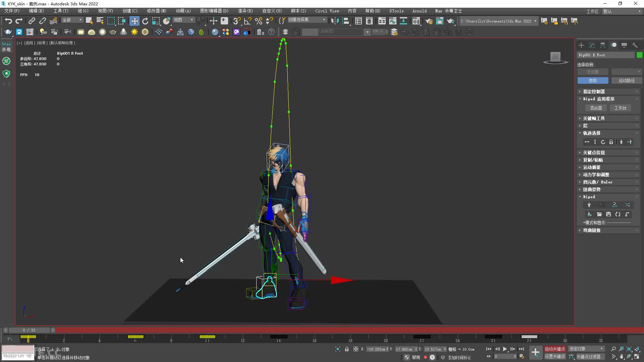Screen dimensions: 644x362
Task: Click the Biped Save File disk icon
Action: (x=608, y=214)
